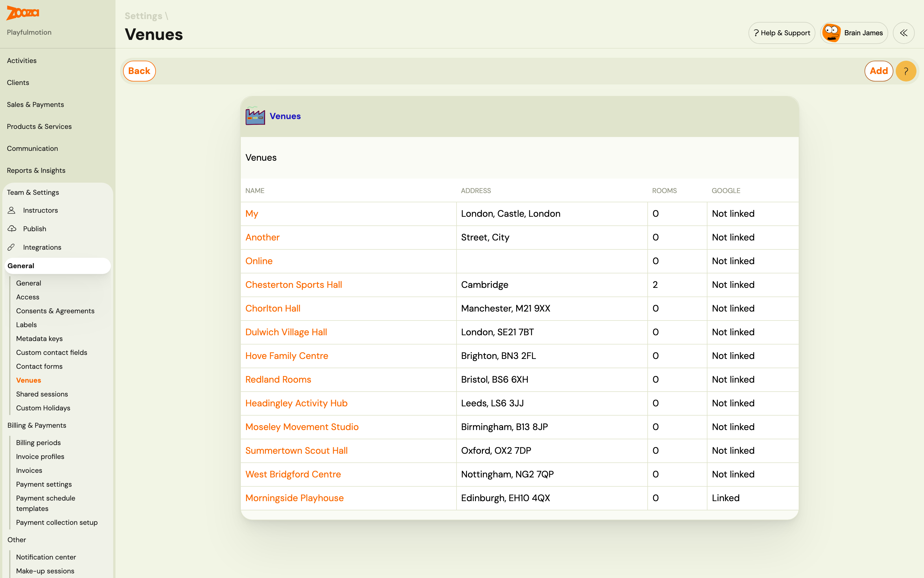
Task: Open the Online venue
Action: pyautogui.click(x=259, y=261)
